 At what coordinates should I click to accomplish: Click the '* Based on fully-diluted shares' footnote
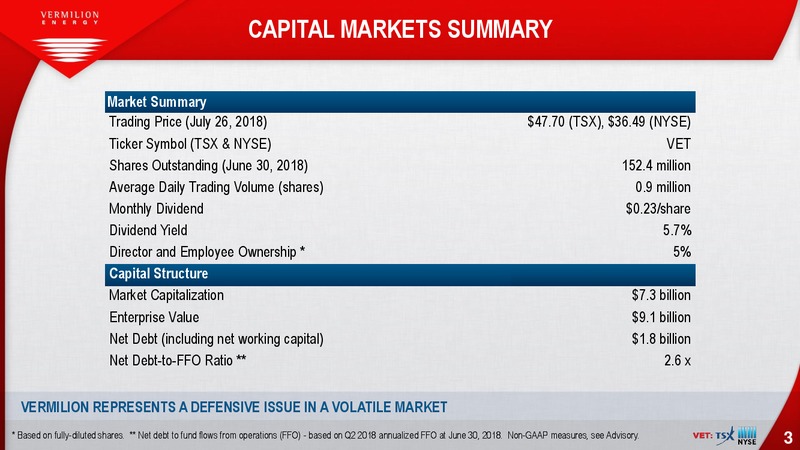point(67,435)
